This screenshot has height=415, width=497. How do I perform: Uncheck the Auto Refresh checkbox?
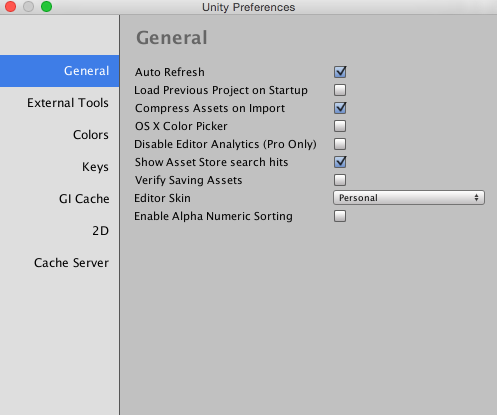[340, 72]
